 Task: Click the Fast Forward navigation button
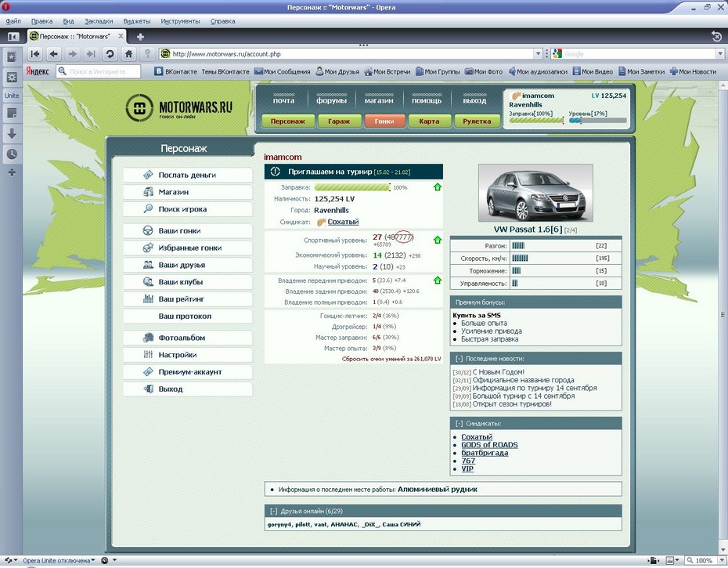91,54
